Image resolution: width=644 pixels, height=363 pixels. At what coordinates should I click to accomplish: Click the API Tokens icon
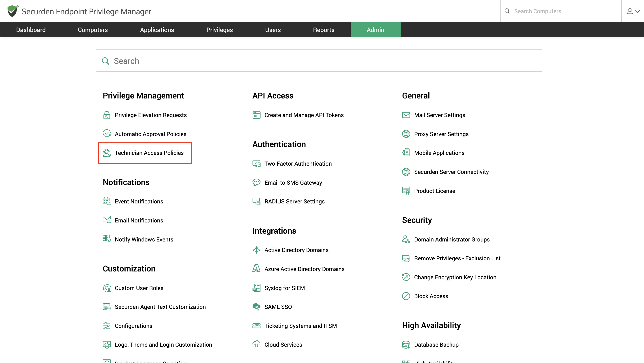pyautogui.click(x=256, y=115)
